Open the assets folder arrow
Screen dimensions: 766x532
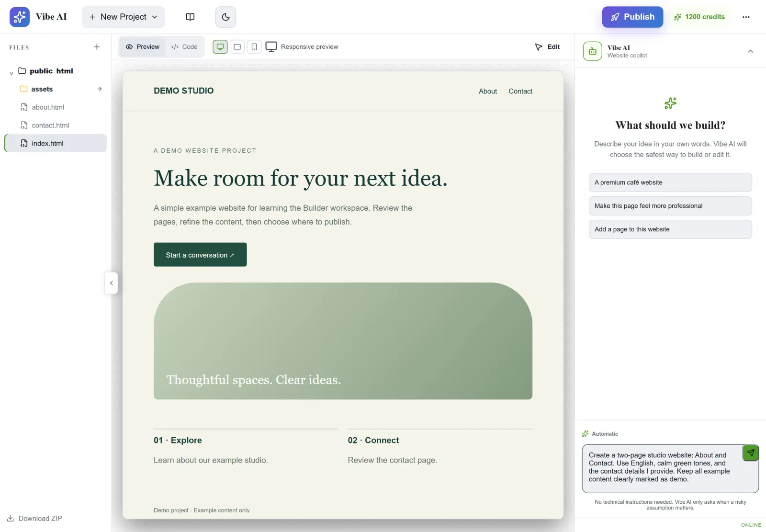click(100, 89)
